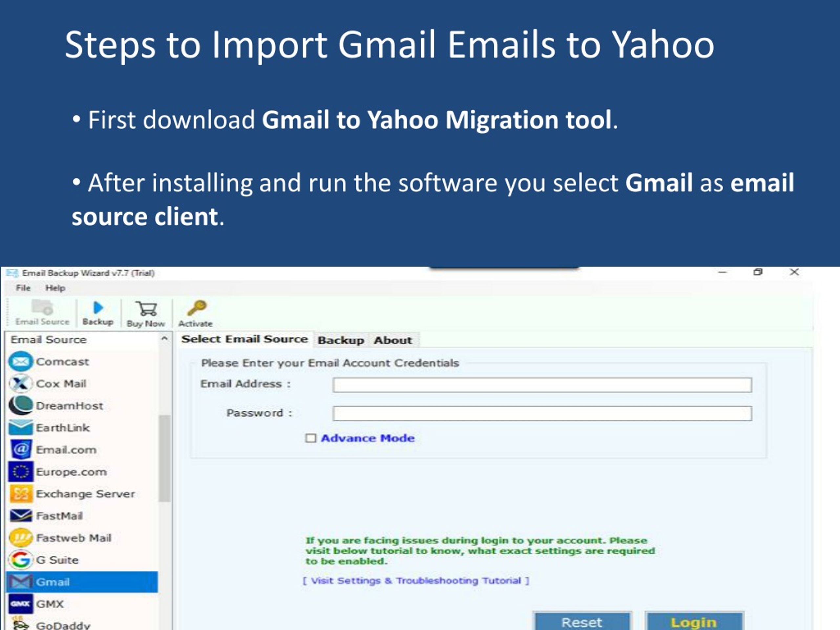Select the DreamHost icon

(20, 406)
